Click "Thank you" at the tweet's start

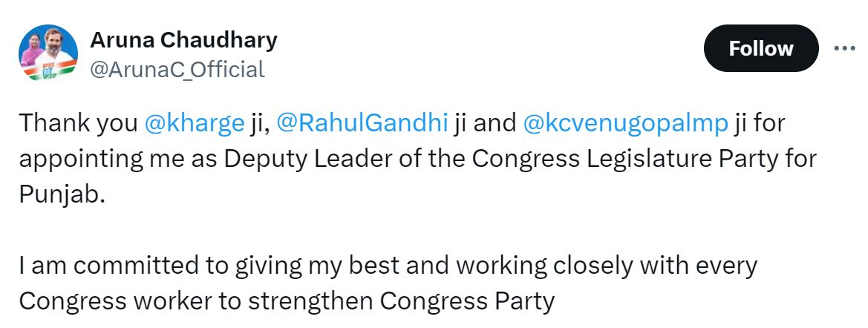pyautogui.click(x=78, y=123)
